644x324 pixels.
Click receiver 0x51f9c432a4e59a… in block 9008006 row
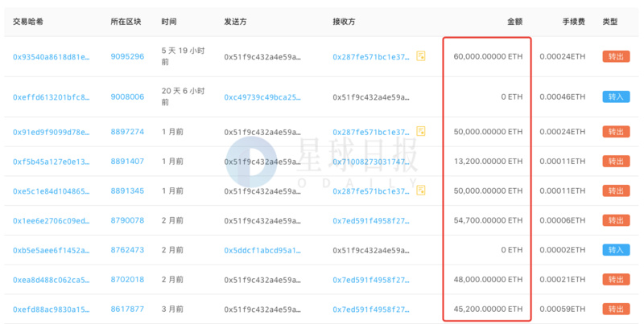point(371,97)
